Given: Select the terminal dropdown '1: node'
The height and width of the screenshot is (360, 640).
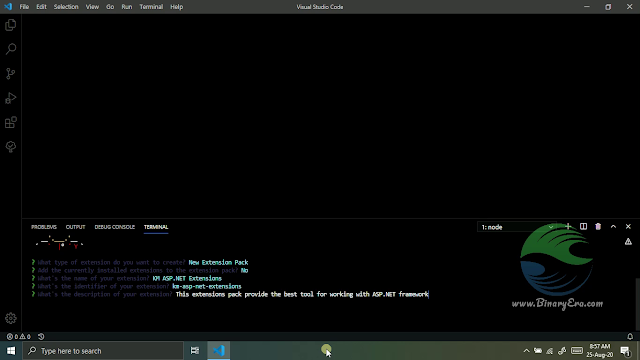Looking at the screenshot, I should 517,227.
